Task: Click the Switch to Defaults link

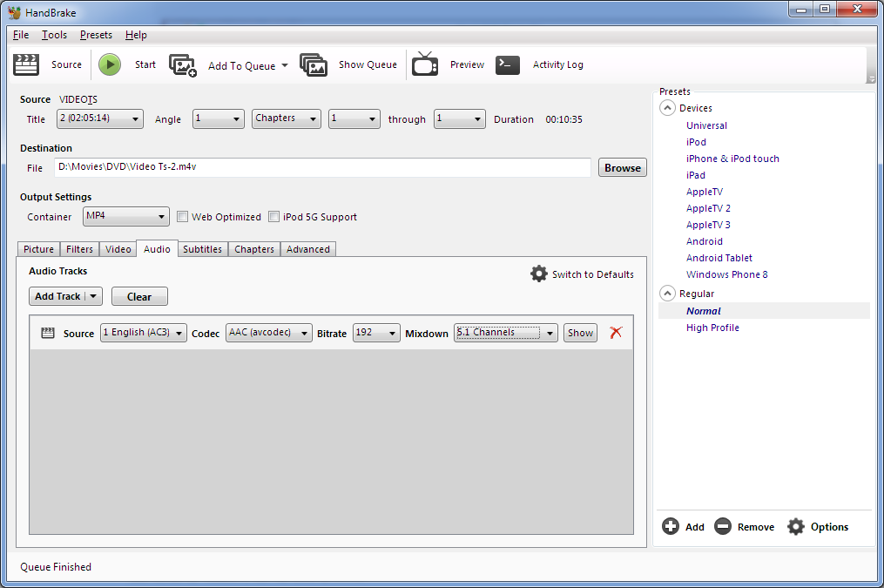Action: [x=593, y=274]
